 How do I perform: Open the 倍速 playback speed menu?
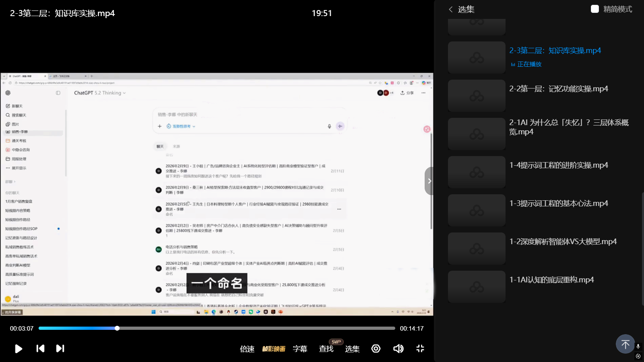click(247, 349)
